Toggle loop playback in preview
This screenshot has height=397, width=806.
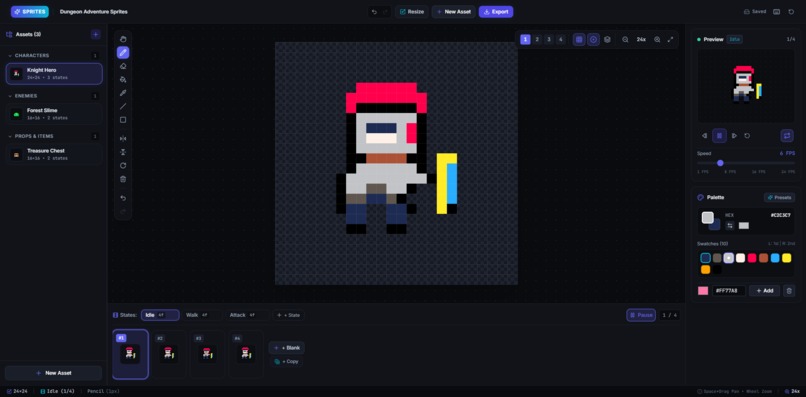coord(787,136)
